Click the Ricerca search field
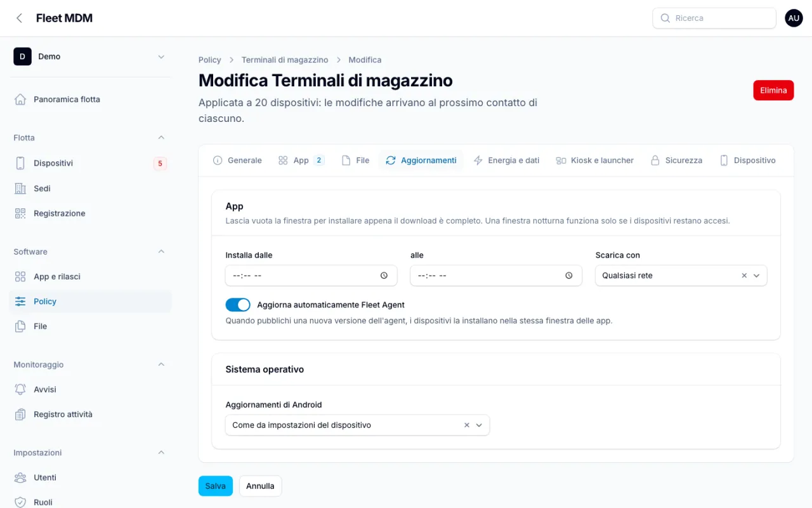Viewport: 812px width, 508px height. coord(714,18)
